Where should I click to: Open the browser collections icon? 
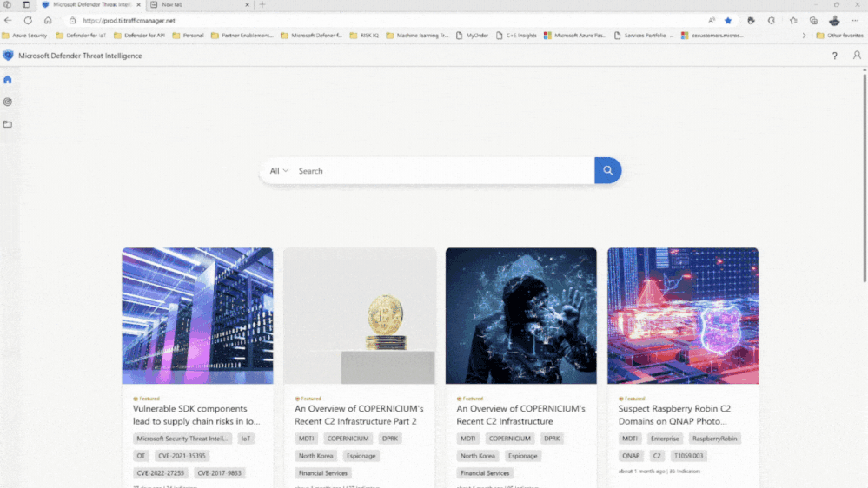coord(813,21)
